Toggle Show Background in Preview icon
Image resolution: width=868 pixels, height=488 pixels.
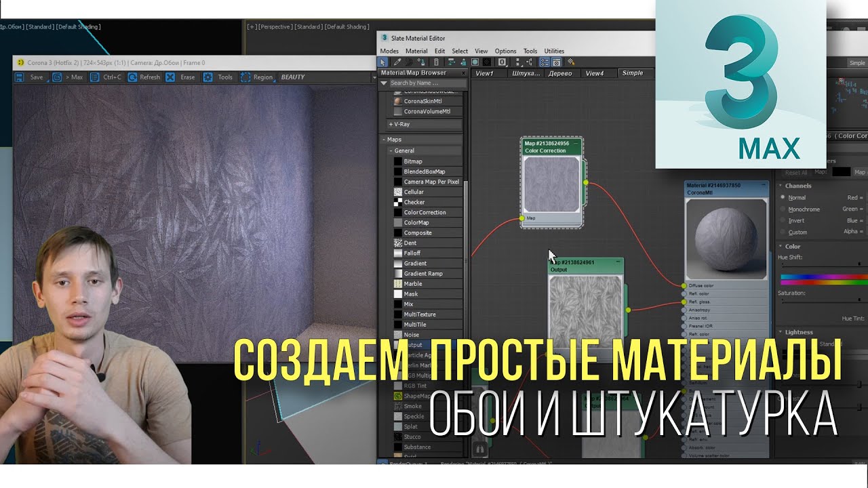487,62
